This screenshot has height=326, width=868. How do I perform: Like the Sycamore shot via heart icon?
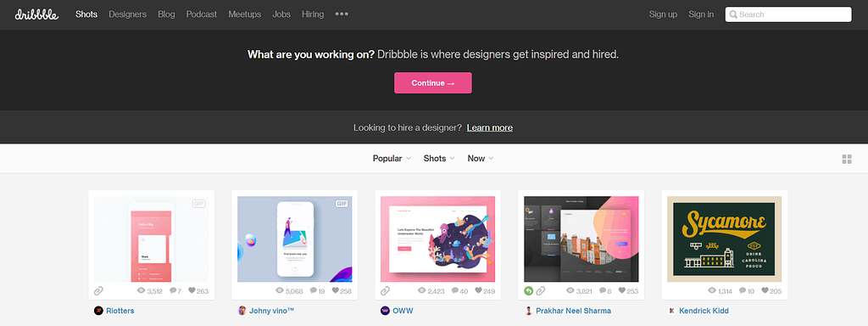tap(765, 290)
